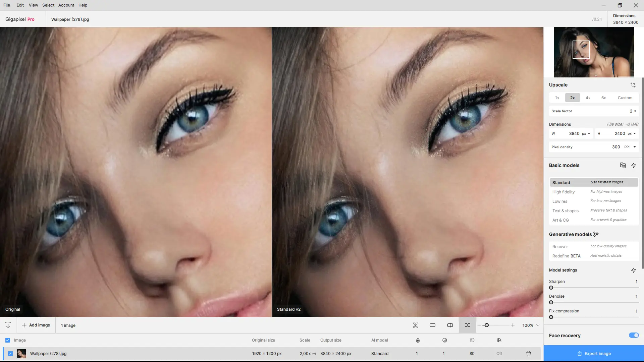Click Add image button
The width and height of the screenshot is (644, 362).
[x=36, y=325]
